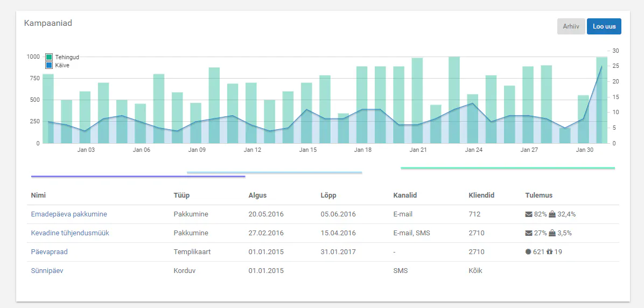This screenshot has height=308, width=644.
Task: Click the tall bar above Jan 21
Action: (417, 101)
